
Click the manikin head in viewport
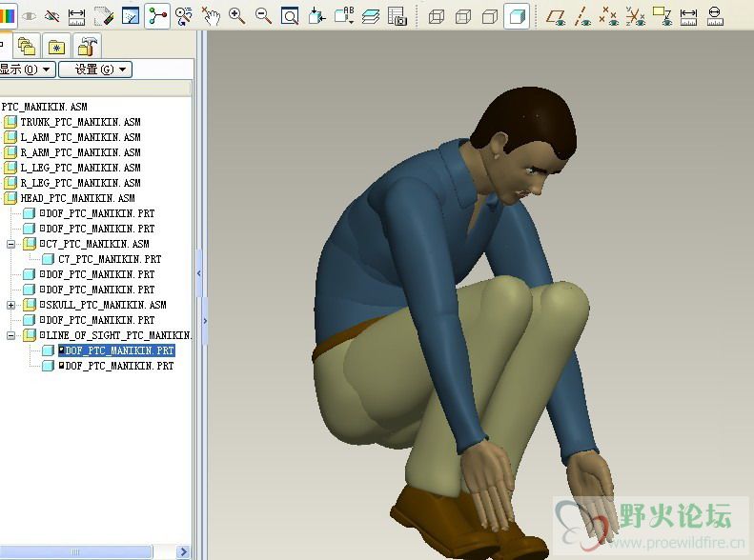(524, 144)
